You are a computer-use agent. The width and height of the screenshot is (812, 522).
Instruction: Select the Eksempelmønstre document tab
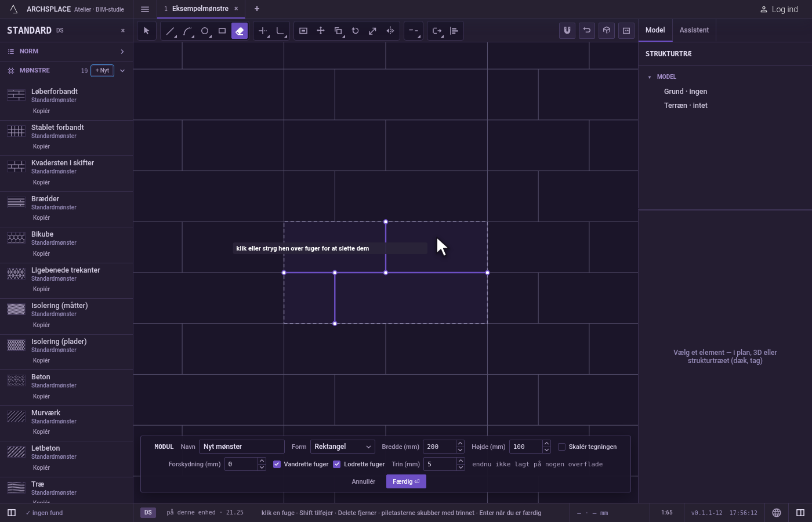coord(200,9)
